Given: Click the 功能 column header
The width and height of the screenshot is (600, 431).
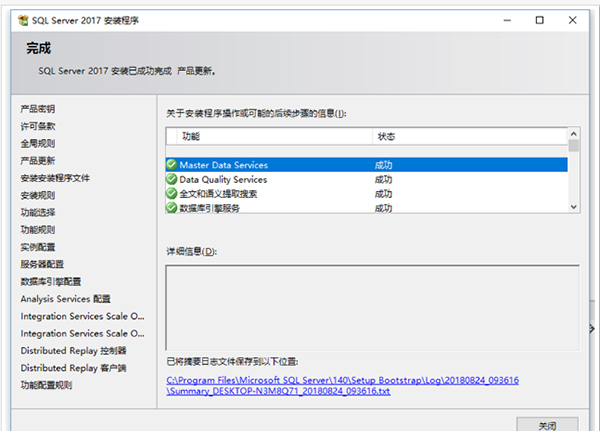Looking at the screenshot, I should pos(274,136).
